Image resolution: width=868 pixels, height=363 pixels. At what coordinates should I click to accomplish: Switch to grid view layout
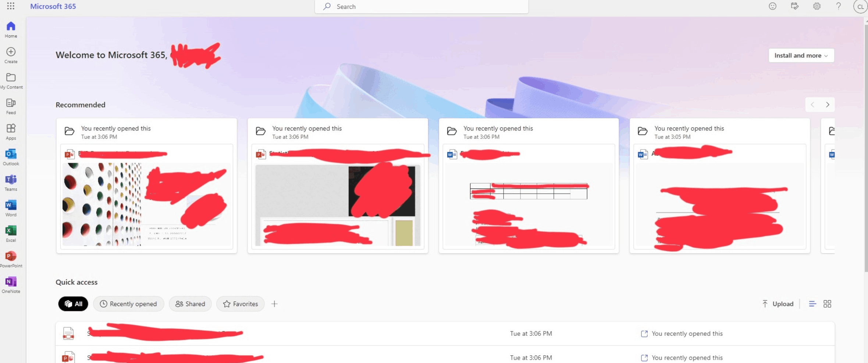coord(827,304)
